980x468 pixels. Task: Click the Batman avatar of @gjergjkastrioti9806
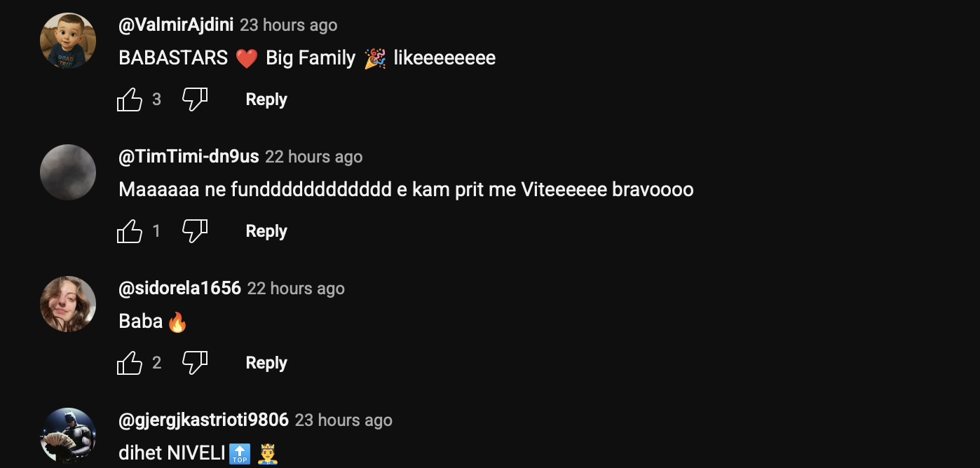pyautogui.click(x=68, y=436)
